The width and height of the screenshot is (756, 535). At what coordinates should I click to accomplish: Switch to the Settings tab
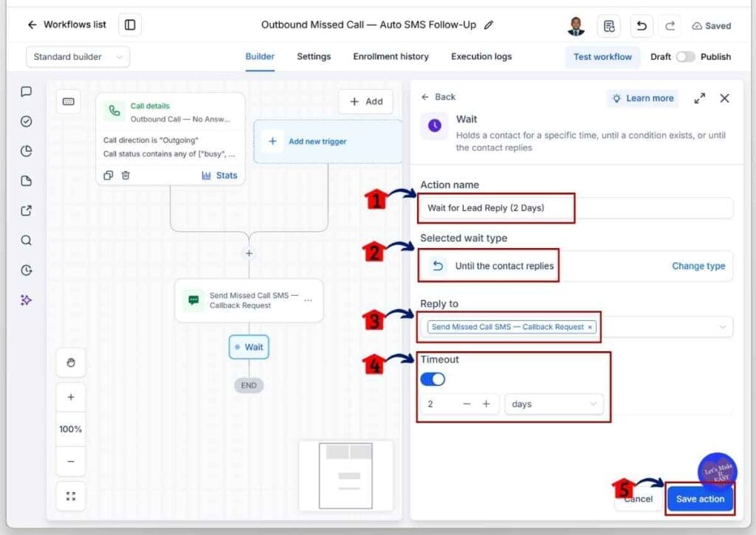[314, 56]
